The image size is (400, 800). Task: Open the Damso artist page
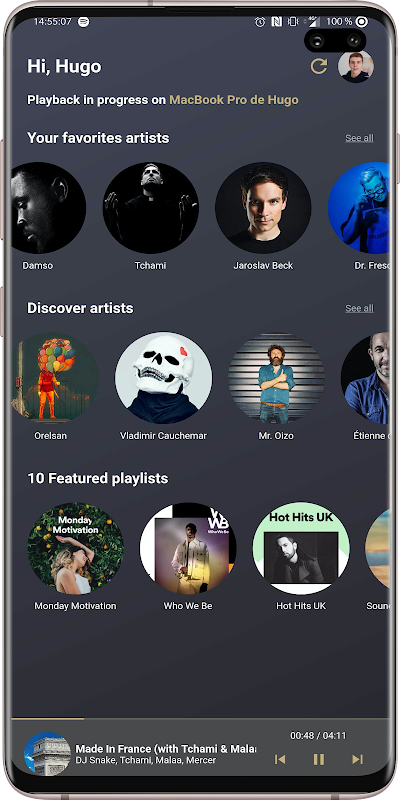point(47,208)
